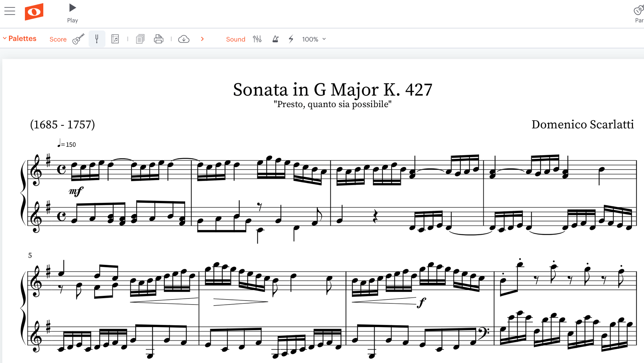Viewport: 644px width, 363px height.
Task: Open the Sound section label
Action: (x=235, y=39)
